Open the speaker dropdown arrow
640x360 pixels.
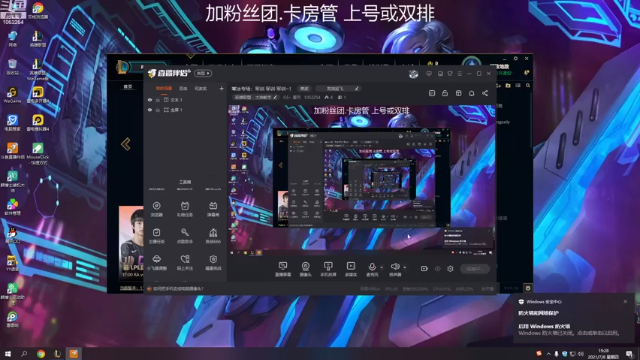tap(404, 268)
